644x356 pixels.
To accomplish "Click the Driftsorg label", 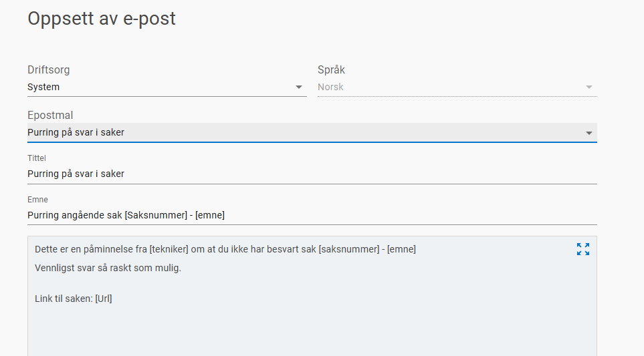I will 49,69.
